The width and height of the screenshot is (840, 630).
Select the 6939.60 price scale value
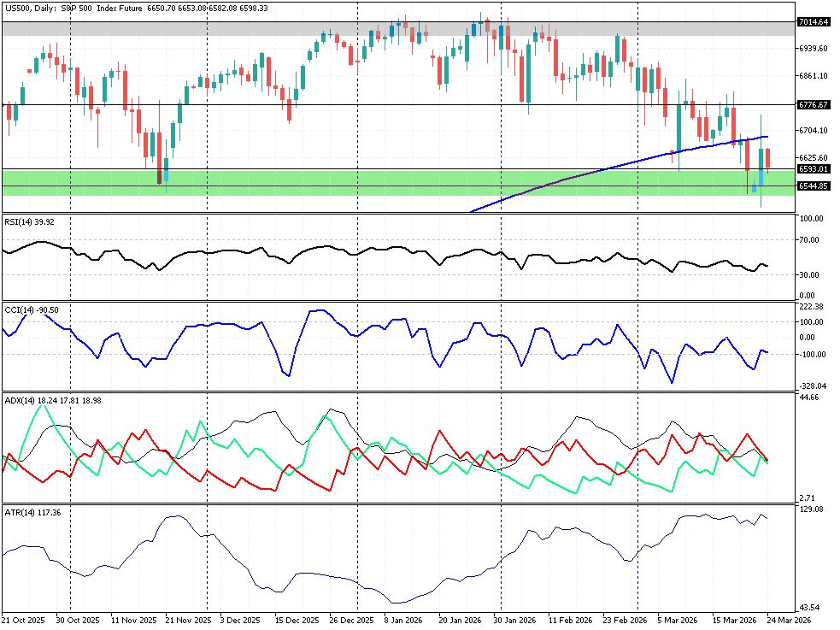[813, 49]
